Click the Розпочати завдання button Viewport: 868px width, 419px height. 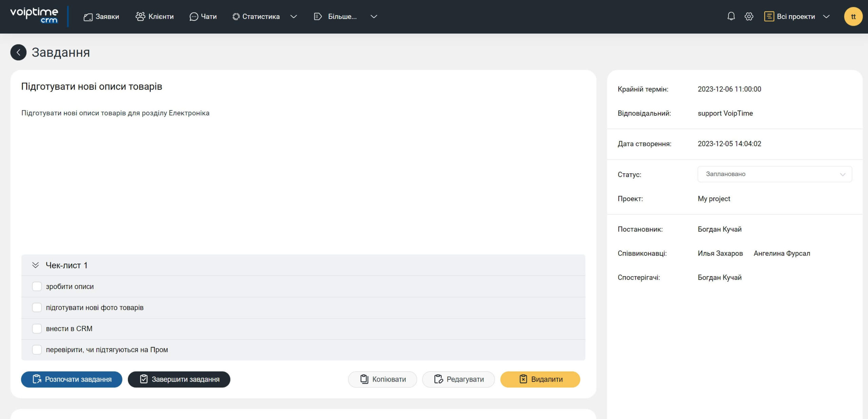[x=72, y=379]
